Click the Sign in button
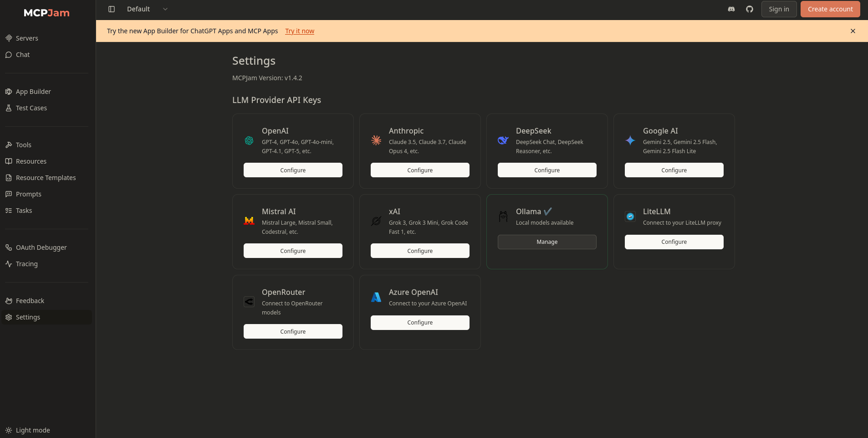The width and height of the screenshot is (868, 438). pos(779,9)
